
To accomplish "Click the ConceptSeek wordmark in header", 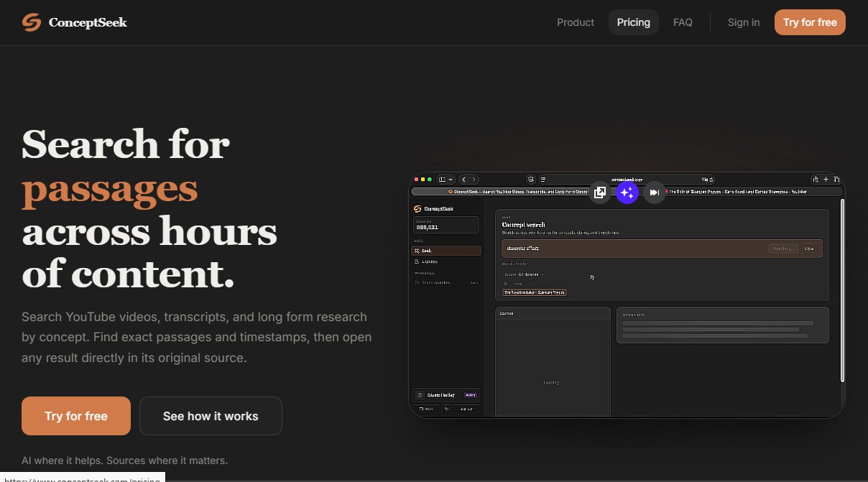I will [88, 22].
